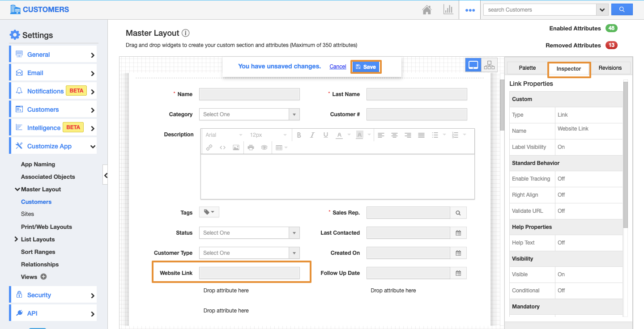The width and height of the screenshot is (644, 329).
Task: Open the reports bar chart icon
Action: pos(448,10)
